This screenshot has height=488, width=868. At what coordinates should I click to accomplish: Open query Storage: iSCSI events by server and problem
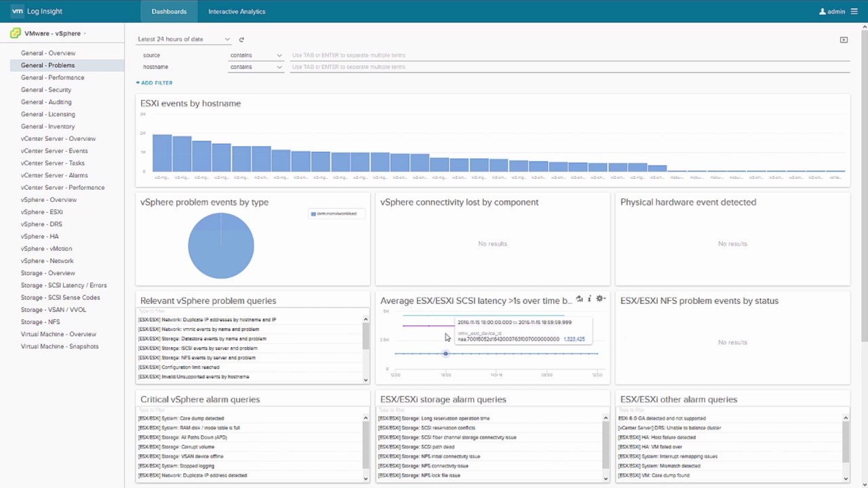click(197, 348)
